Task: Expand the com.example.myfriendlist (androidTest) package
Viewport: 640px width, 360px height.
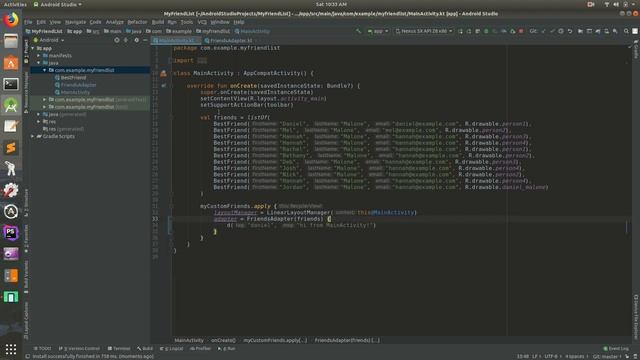Action: pyautogui.click(x=44, y=100)
